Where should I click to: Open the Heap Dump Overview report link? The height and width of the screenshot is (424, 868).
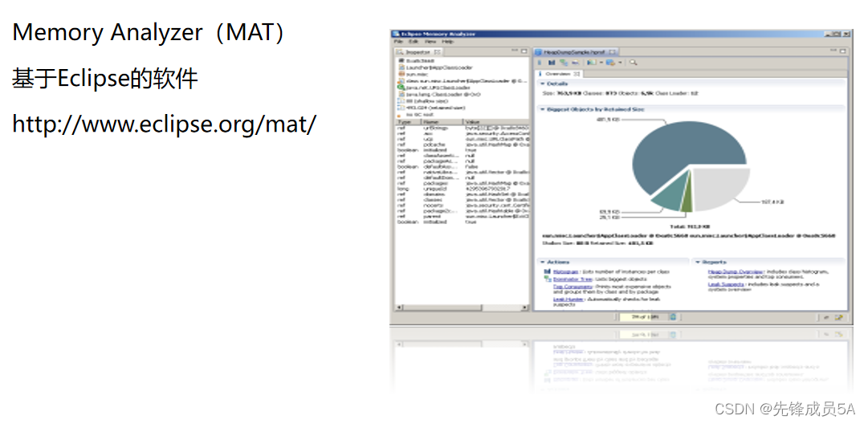[735, 271]
